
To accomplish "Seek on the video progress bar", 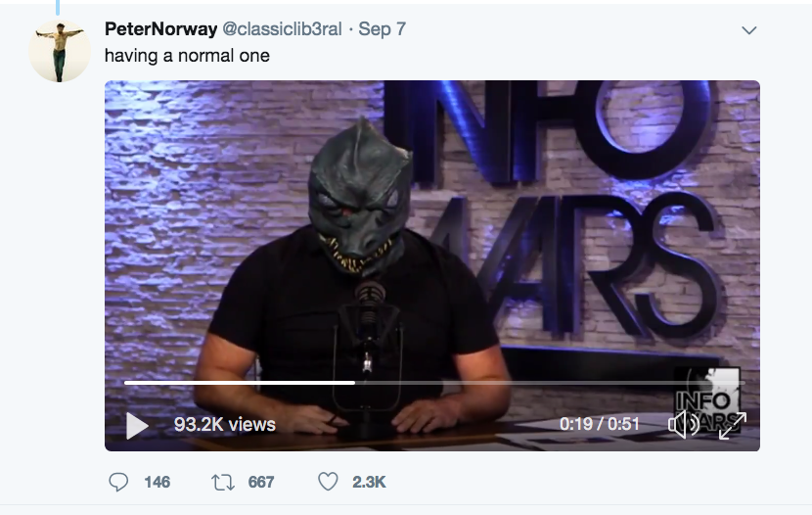I will (434, 383).
